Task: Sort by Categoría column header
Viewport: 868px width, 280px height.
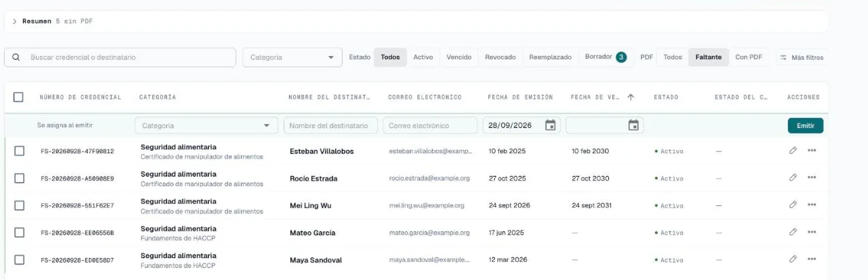Action: 158,97
